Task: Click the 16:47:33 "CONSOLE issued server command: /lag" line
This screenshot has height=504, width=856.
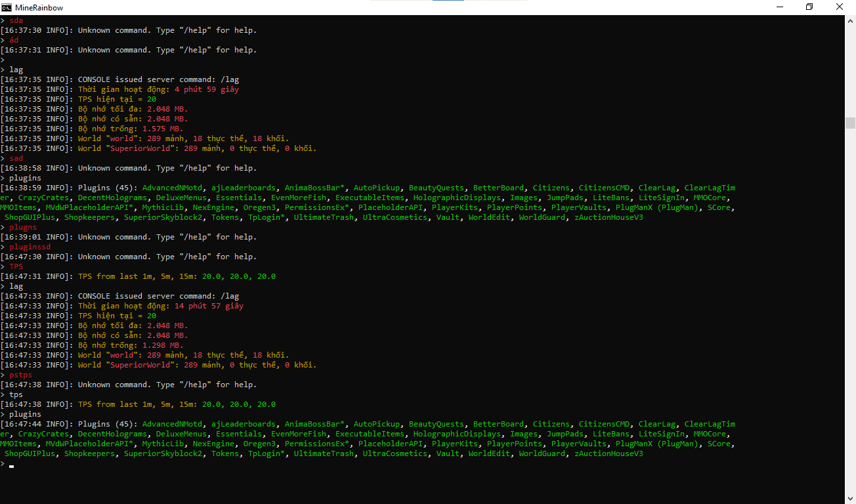Action: pos(119,296)
